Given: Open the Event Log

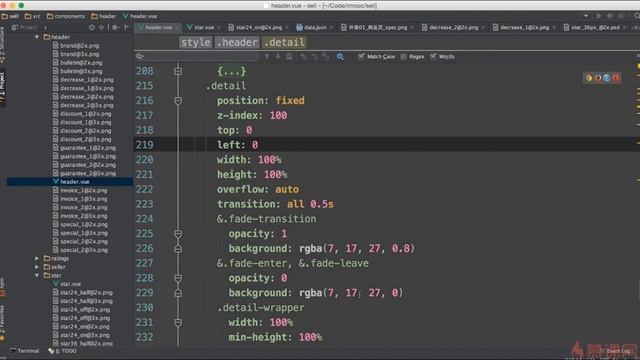Looking at the screenshot, I should (x=616, y=351).
